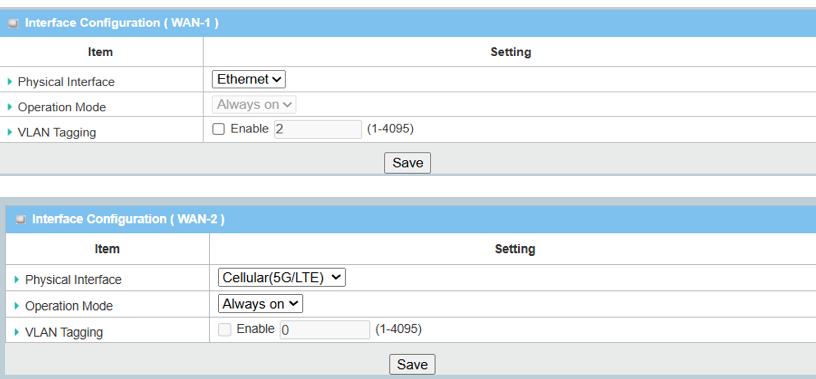Click arrow bullet beside WAN-2 Operation Mode
The width and height of the screenshot is (816, 379).
pos(17,306)
